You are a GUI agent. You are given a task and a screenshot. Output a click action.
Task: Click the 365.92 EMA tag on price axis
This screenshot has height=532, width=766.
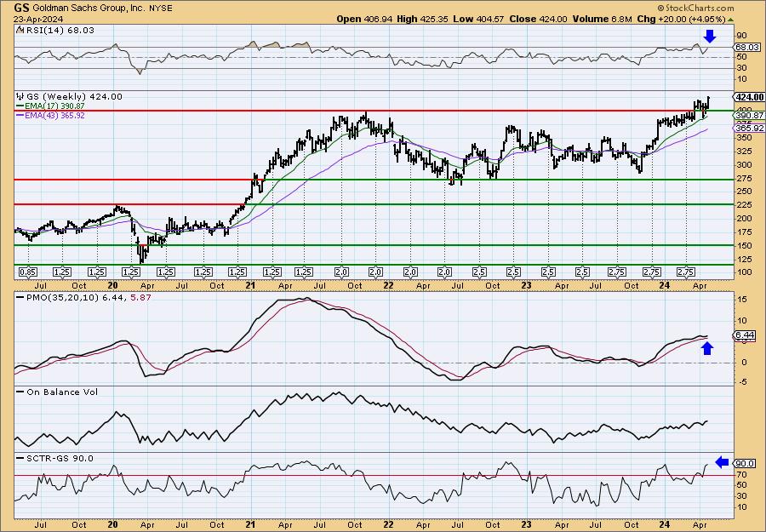[749, 128]
